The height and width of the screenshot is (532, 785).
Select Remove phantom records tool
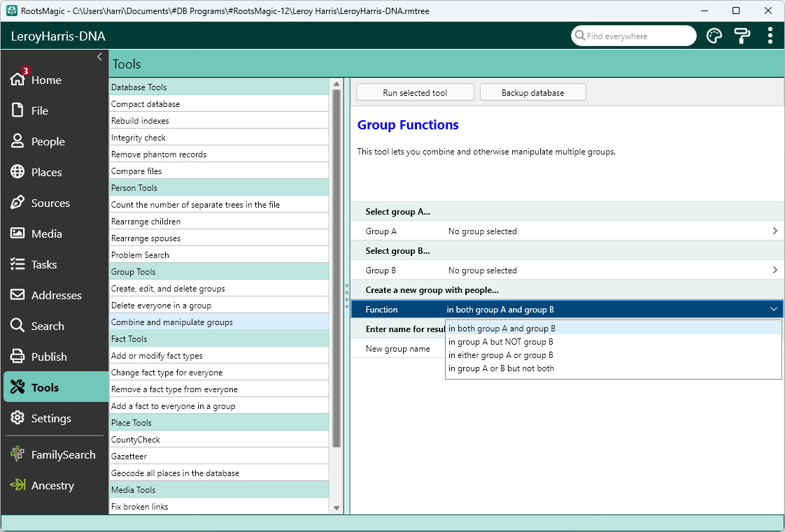pos(219,154)
